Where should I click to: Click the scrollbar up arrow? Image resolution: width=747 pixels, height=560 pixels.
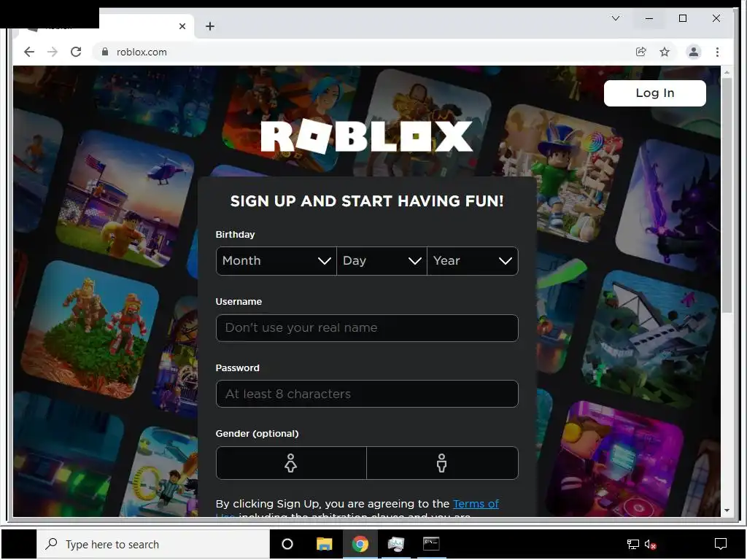point(727,72)
